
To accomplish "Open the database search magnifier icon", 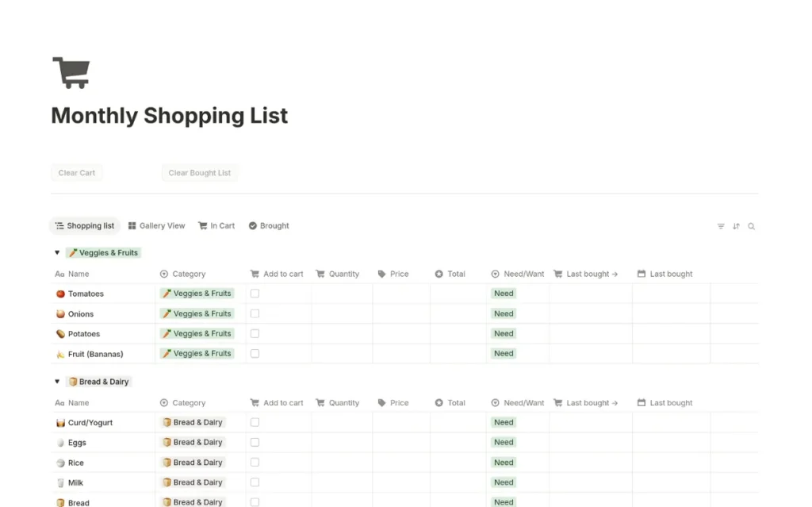I will (751, 226).
